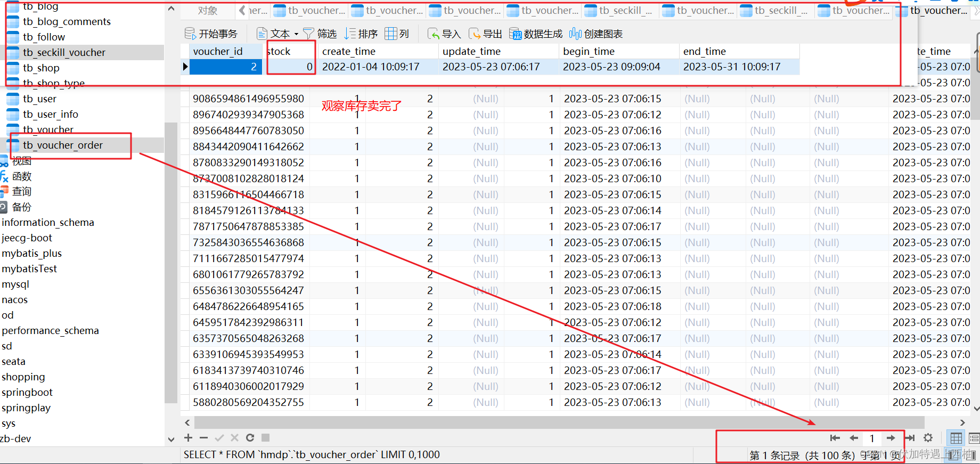Open the 备份 backups node
This screenshot has width=980, height=464.
21,207
